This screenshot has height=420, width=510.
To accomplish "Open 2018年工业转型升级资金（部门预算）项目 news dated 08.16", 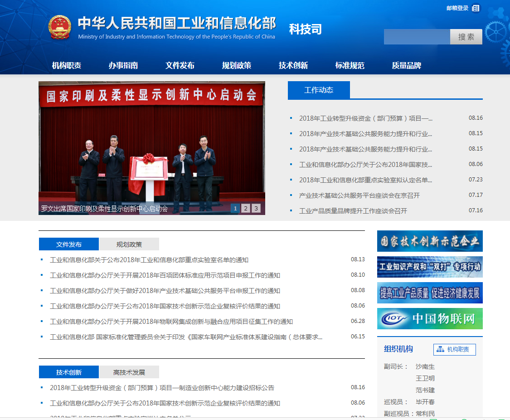I will tap(365, 118).
